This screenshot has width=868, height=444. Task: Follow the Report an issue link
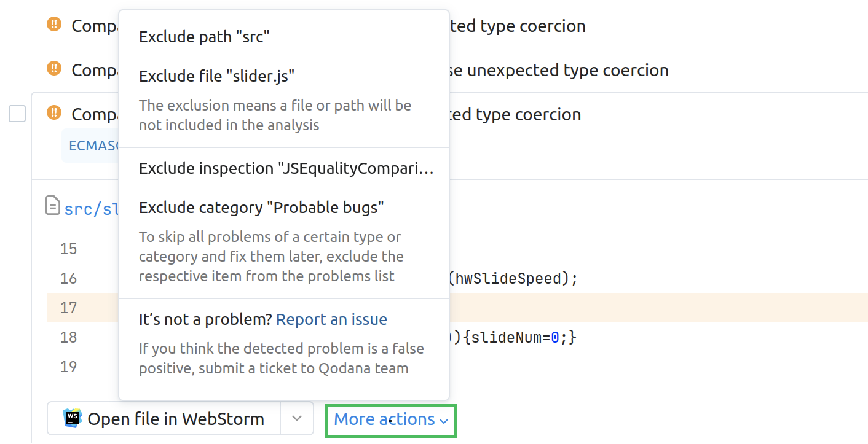pyautogui.click(x=331, y=319)
